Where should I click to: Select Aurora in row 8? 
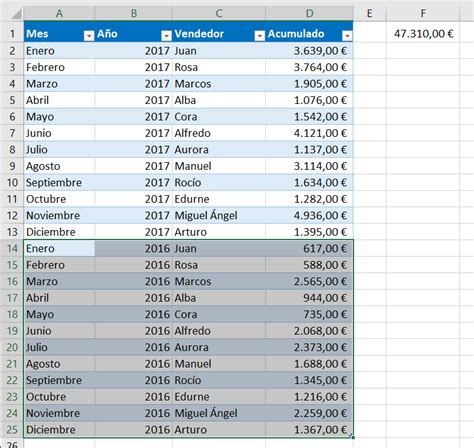click(x=219, y=150)
